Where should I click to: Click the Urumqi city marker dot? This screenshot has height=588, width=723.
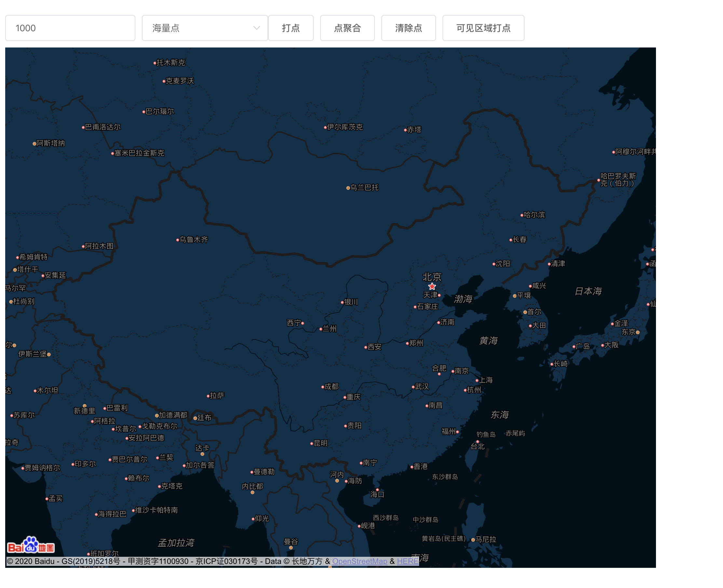pos(178,240)
